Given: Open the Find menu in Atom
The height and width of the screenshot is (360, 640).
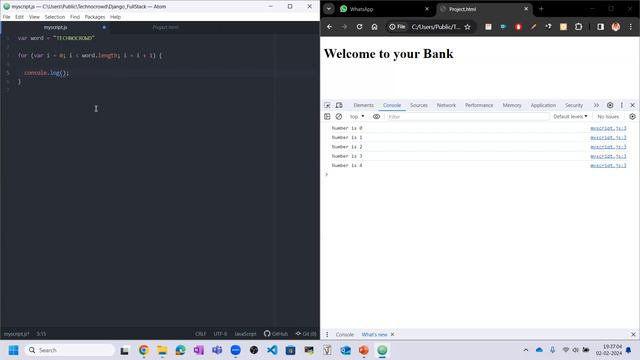Looking at the screenshot, I should [75, 17].
